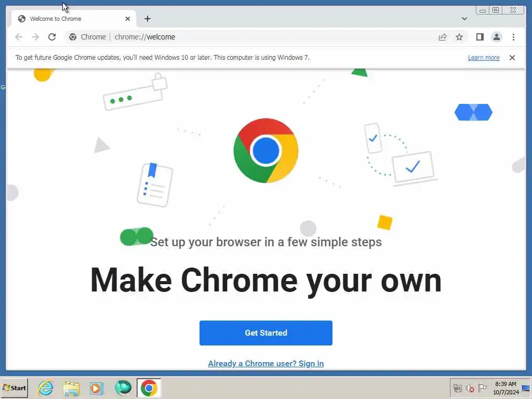Click Already a Chrome user? Sign in
This screenshot has width=532, height=399.
(x=265, y=363)
